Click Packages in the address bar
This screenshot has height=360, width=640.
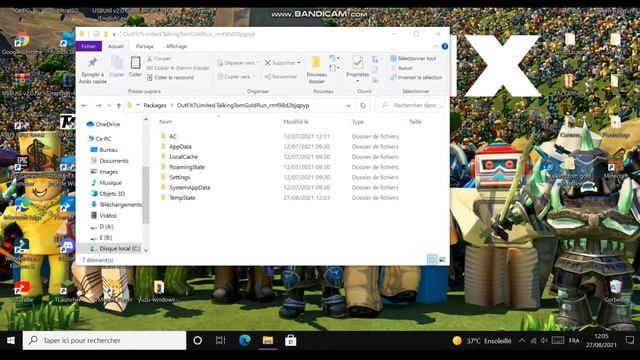(x=155, y=105)
